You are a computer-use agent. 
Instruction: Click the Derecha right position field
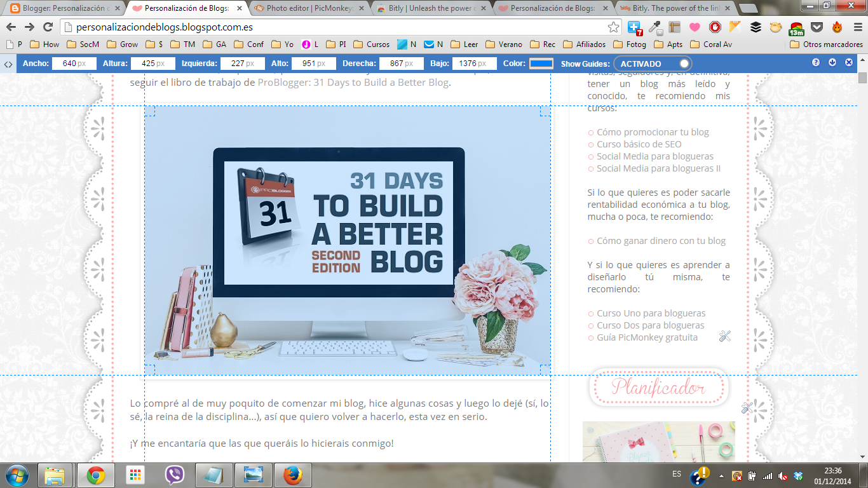402,64
